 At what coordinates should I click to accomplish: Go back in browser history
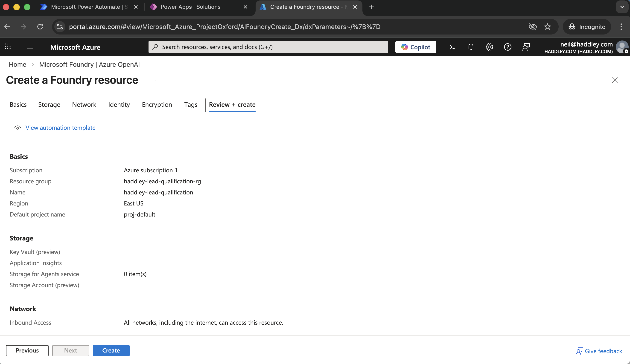[x=7, y=27]
